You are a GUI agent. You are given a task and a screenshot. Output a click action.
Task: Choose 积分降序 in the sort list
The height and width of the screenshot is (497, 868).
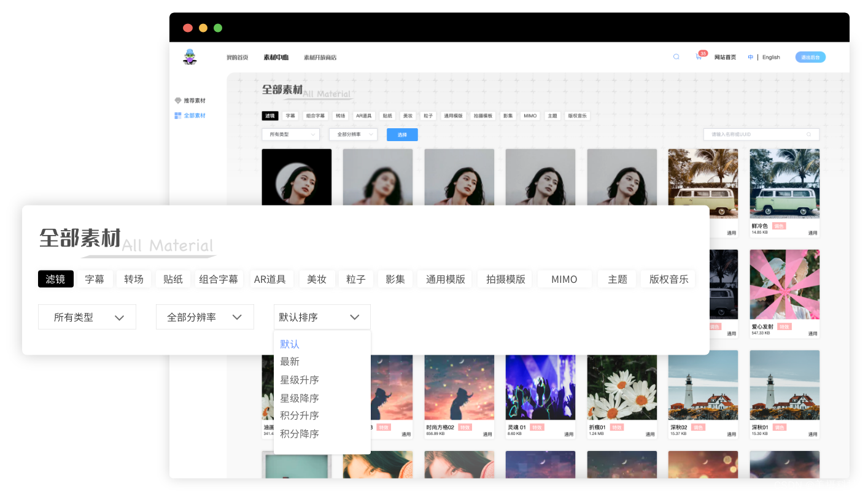(x=300, y=434)
